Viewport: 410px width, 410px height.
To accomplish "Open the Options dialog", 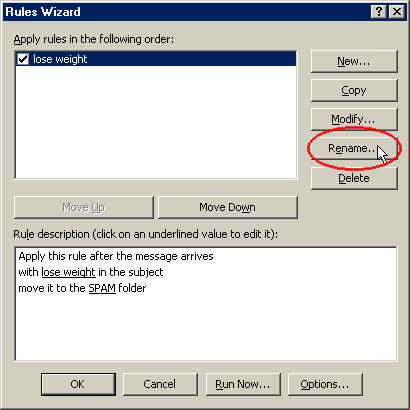I will coord(325,384).
